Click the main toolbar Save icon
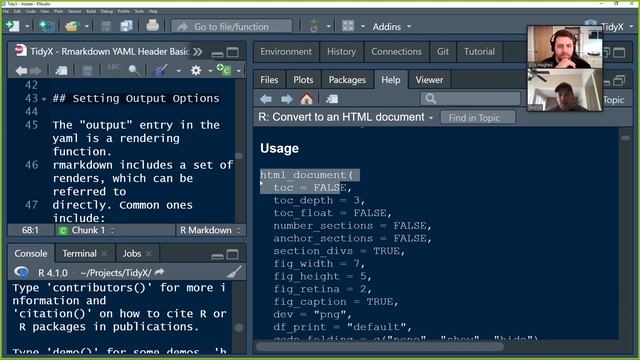The image size is (640, 360). [106, 26]
